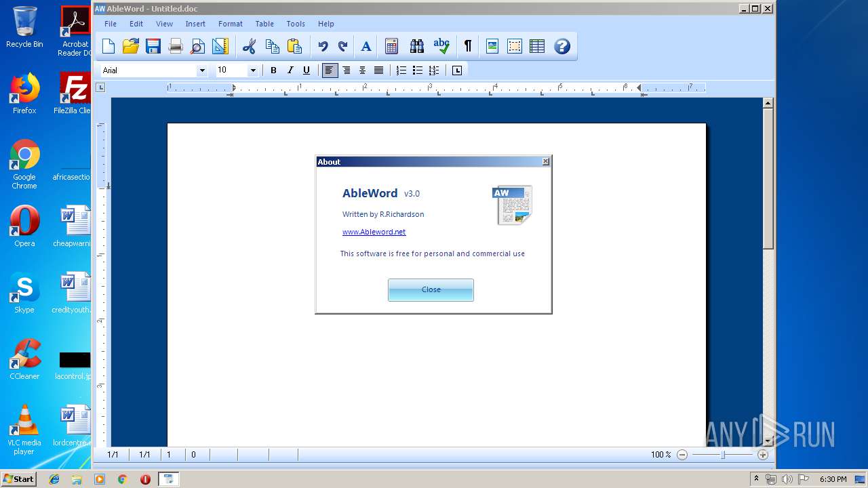The height and width of the screenshot is (488, 868).
Task: Click the volume icon in the system tray
Action: coord(787,479)
